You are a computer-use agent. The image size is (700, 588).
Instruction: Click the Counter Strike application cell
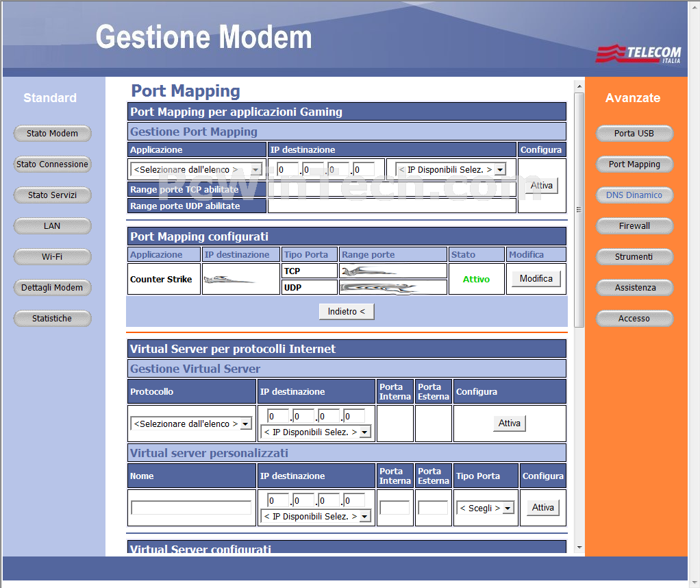[164, 279]
